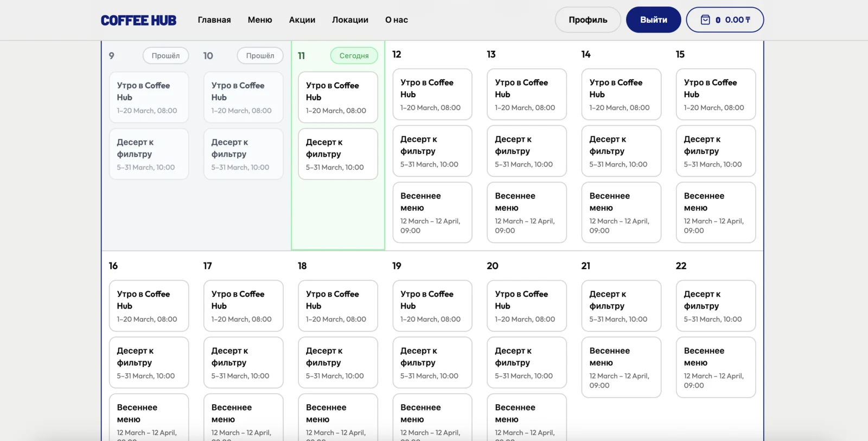This screenshot has width=868, height=441.
Task: Click the COFFEE HUB logo
Action: point(138,20)
